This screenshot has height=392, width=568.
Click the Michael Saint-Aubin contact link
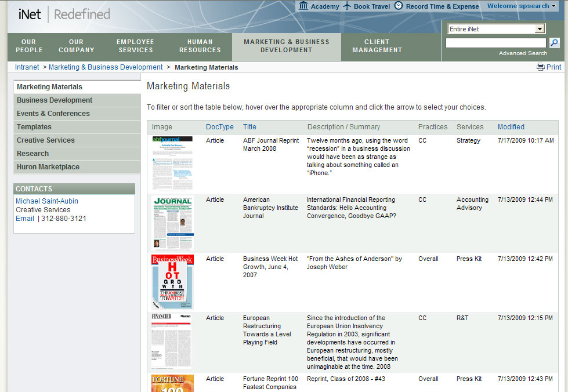[47, 201]
